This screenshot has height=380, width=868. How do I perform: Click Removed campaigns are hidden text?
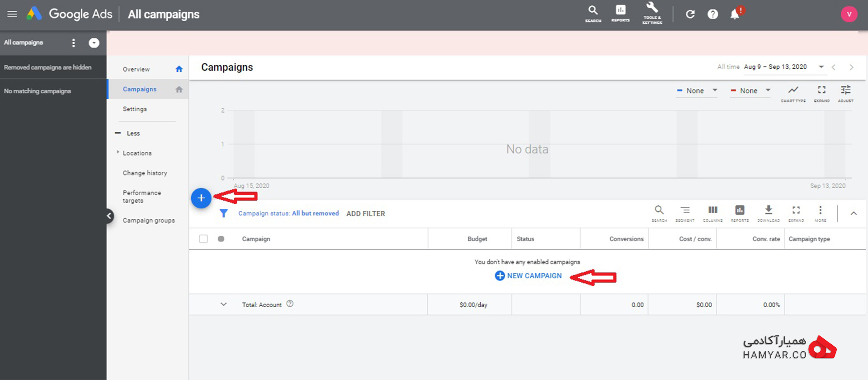(x=47, y=67)
